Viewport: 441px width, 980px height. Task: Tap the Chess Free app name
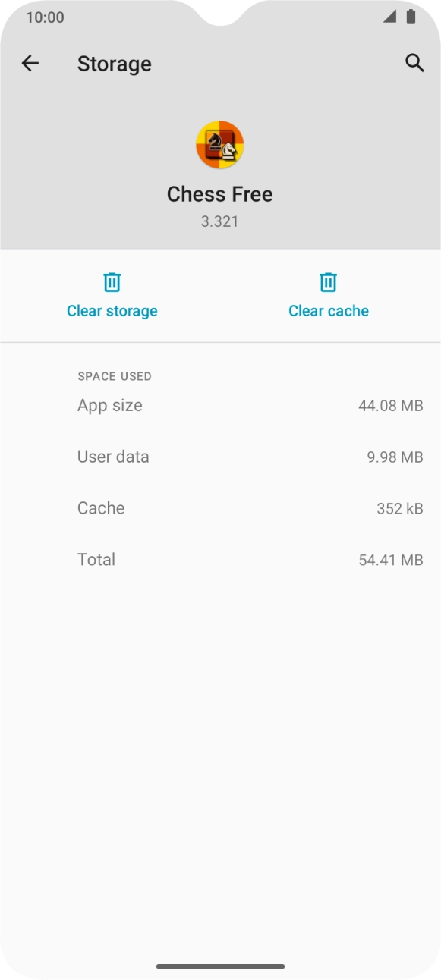[220, 193]
